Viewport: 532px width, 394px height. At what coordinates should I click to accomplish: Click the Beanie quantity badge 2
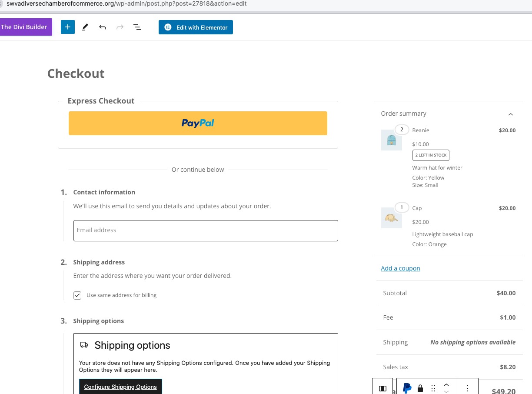pyautogui.click(x=402, y=130)
